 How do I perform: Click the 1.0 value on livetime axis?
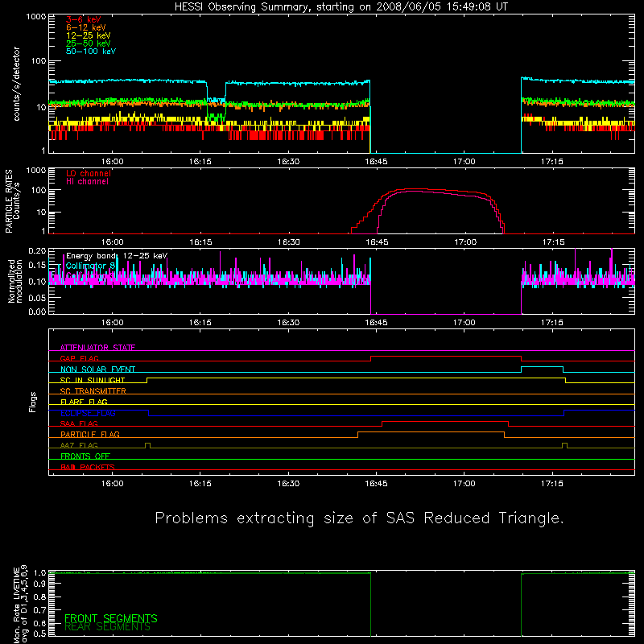click(x=39, y=572)
